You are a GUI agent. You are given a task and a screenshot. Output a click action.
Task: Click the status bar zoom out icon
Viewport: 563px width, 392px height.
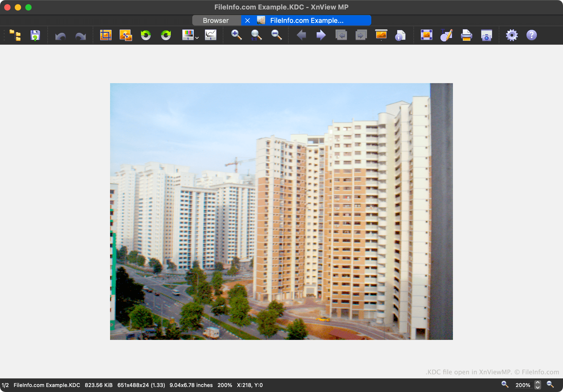[x=550, y=384]
